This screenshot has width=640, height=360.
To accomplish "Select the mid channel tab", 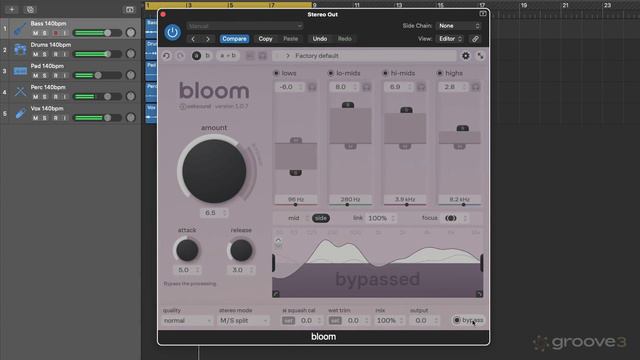I will point(294,218).
